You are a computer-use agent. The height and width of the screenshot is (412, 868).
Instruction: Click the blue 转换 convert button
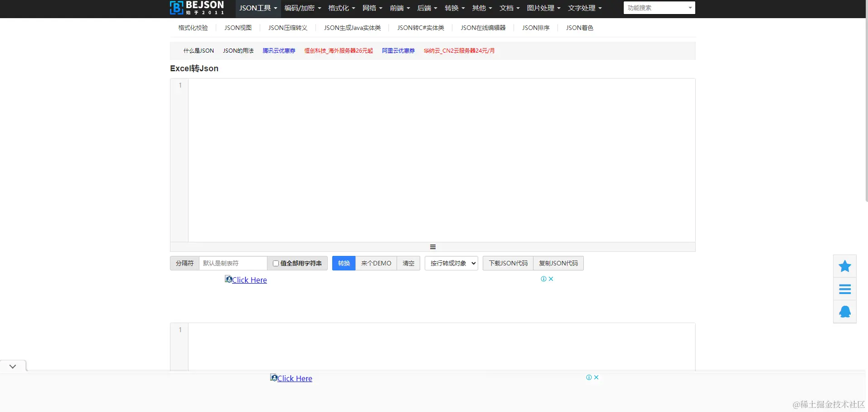(x=344, y=263)
